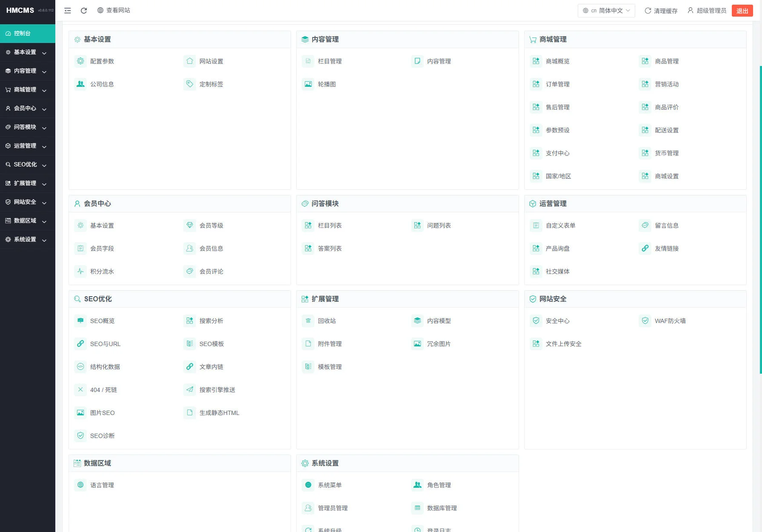Expand the 系统设置 sidebar menu

(28, 240)
